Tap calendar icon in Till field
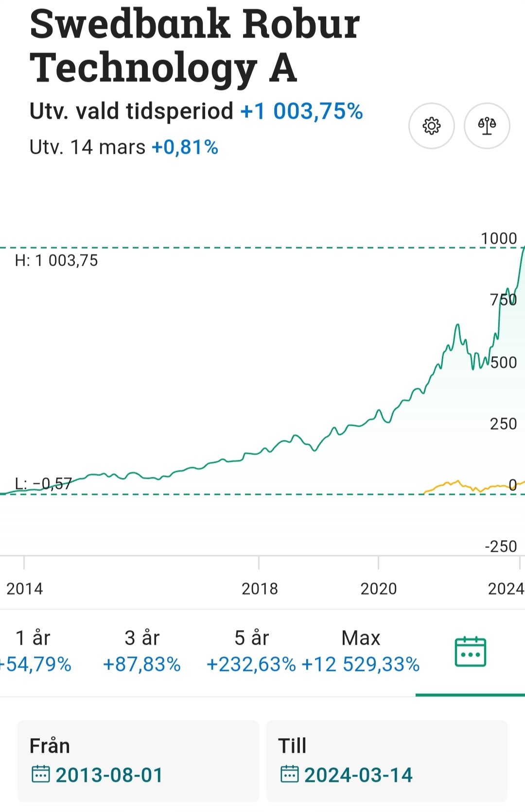 (x=289, y=774)
